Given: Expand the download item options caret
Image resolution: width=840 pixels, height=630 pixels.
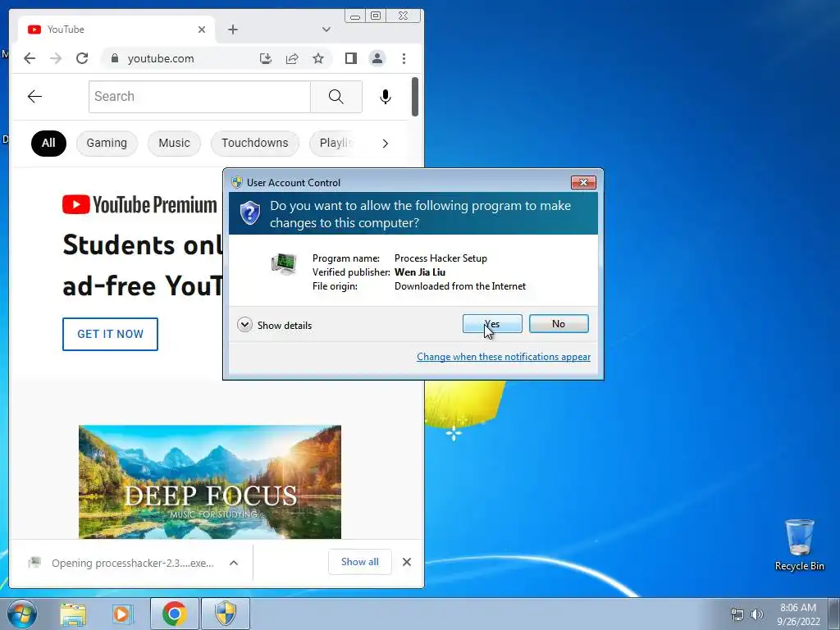Looking at the screenshot, I should coord(234,563).
